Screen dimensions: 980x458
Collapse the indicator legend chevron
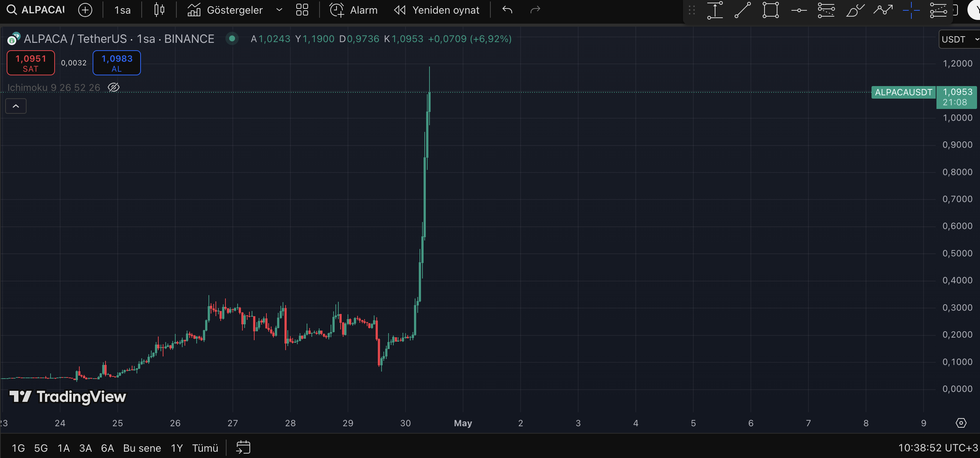[x=16, y=106]
